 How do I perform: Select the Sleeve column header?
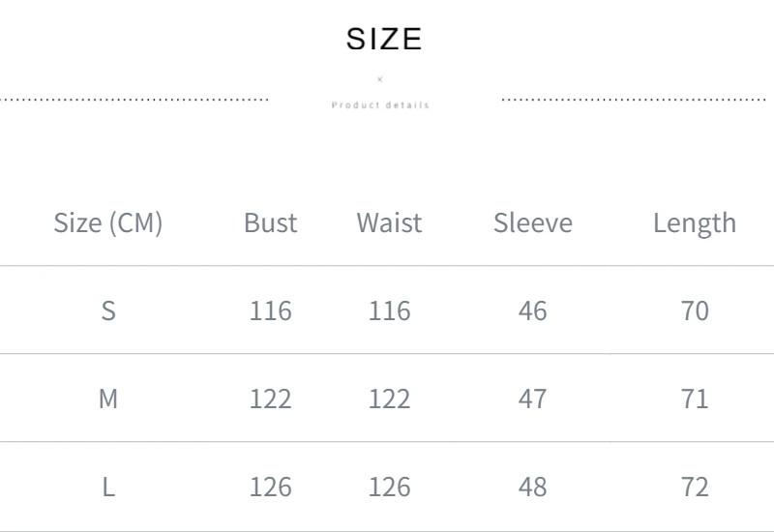pos(533,222)
